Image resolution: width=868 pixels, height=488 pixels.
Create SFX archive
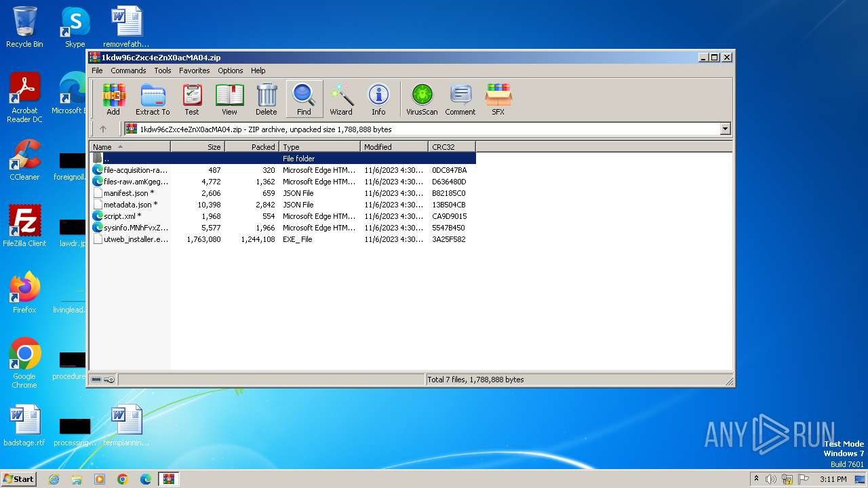click(x=498, y=99)
